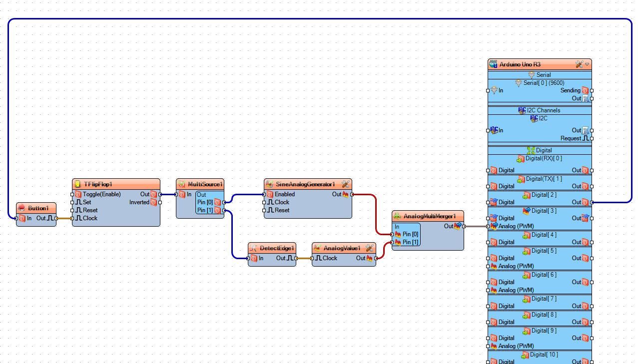Click Arduino I2C In pin
The image size is (638, 364).
point(488,130)
